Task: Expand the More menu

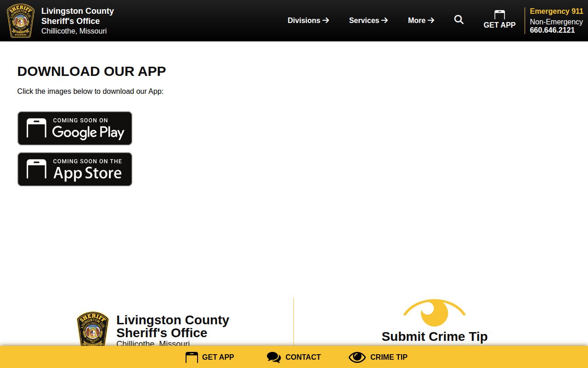Action: (x=421, y=20)
